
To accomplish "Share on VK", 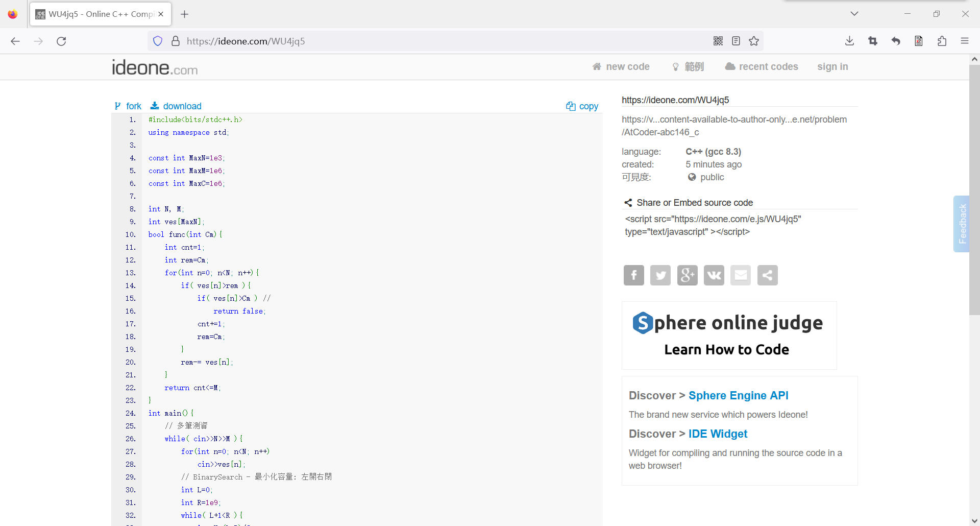I will 714,275.
